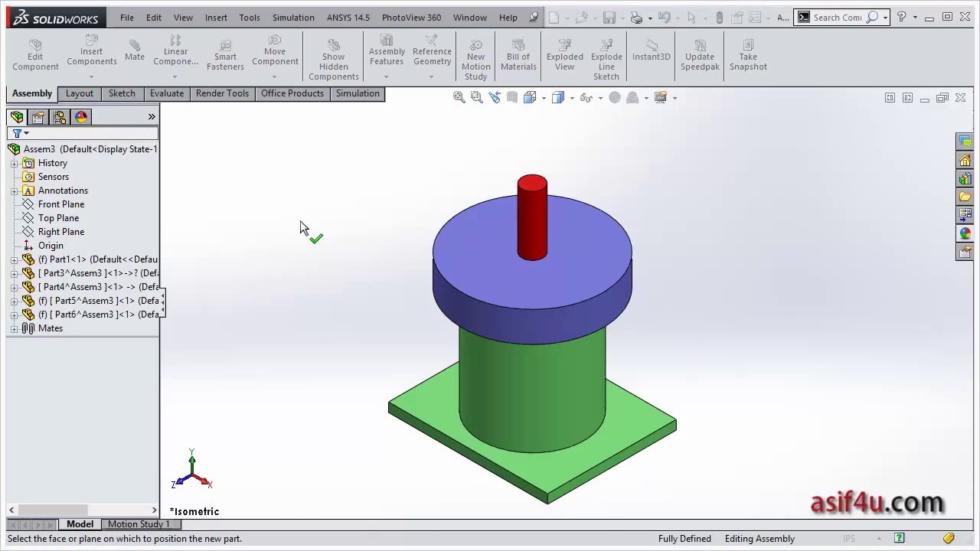Open Custom Properties task pane icon
Image resolution: width=980 pixels, height=551 pixels.
point(965,252)
